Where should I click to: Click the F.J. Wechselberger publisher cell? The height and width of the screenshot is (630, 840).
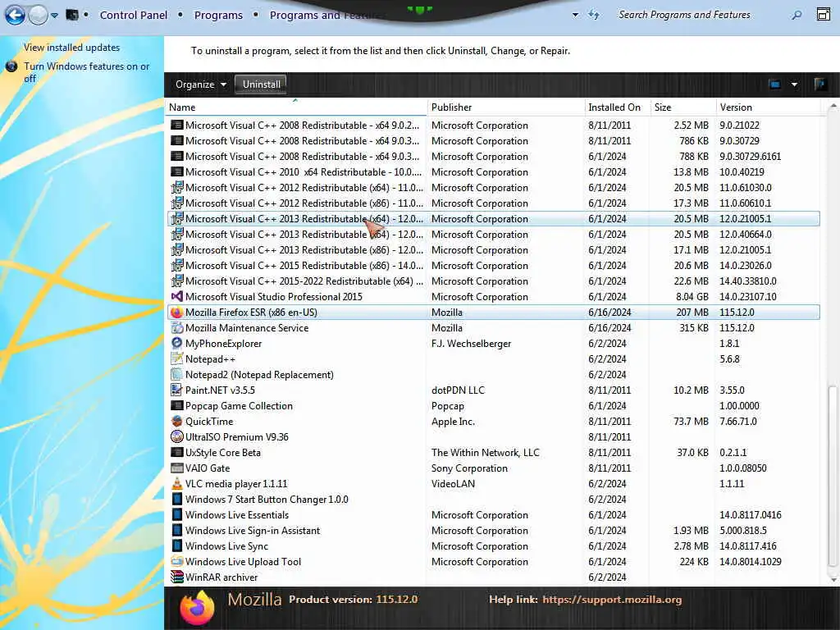(471, 343)
